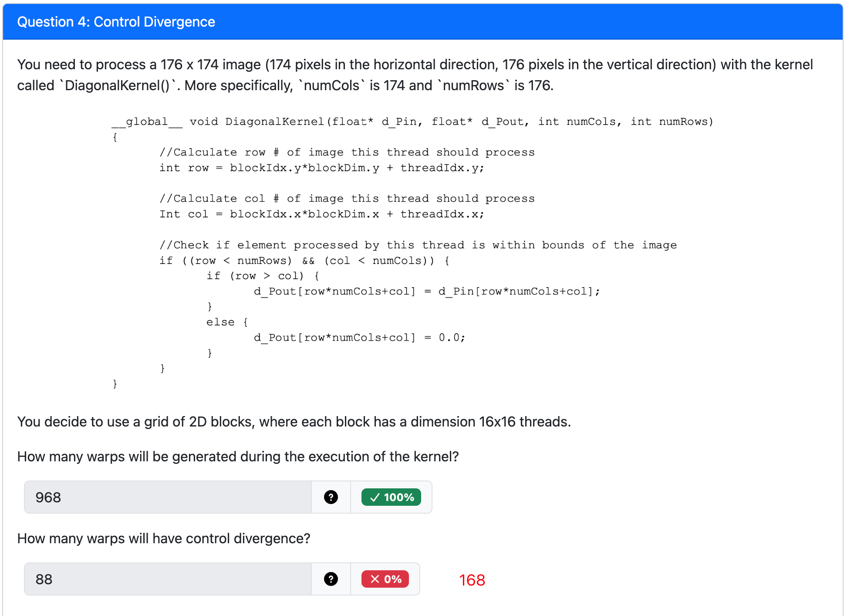The height and width of the screenshot is (616, 844).
Task: Click the red 0% score badge text
Action: click(392, 579)
